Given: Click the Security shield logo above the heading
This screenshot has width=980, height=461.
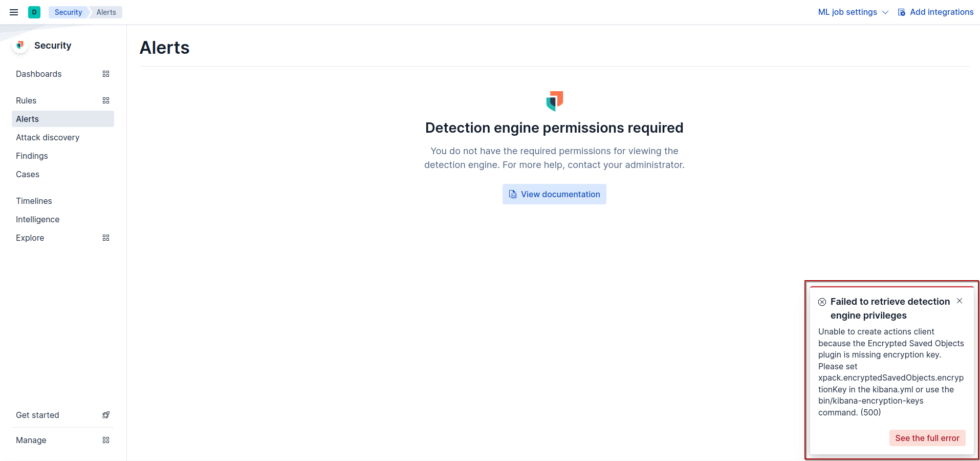Looking at the screenshot, I should tap(555, 101).
